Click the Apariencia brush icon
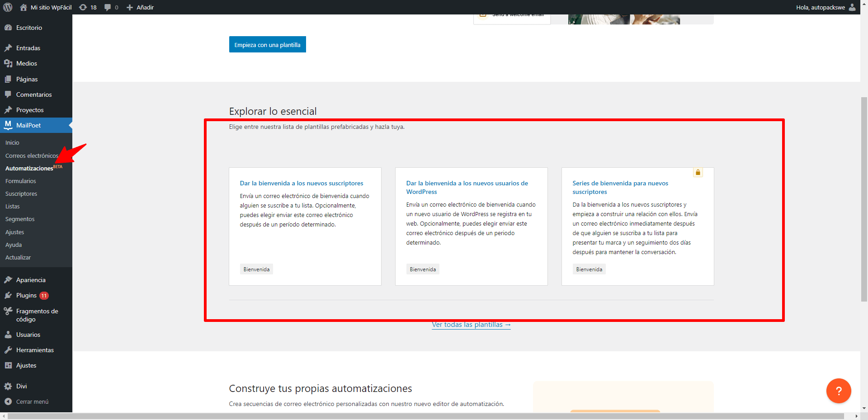 click(8, 280)
